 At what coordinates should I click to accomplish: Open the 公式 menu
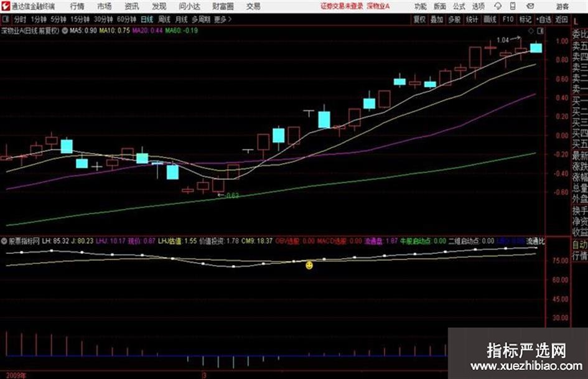(459, 6)
